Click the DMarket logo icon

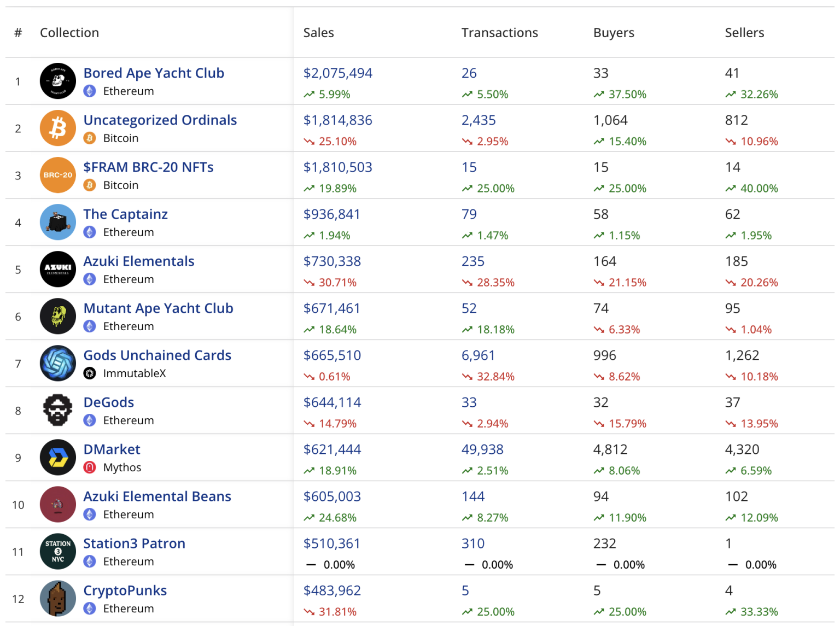[x=57, y=457]
